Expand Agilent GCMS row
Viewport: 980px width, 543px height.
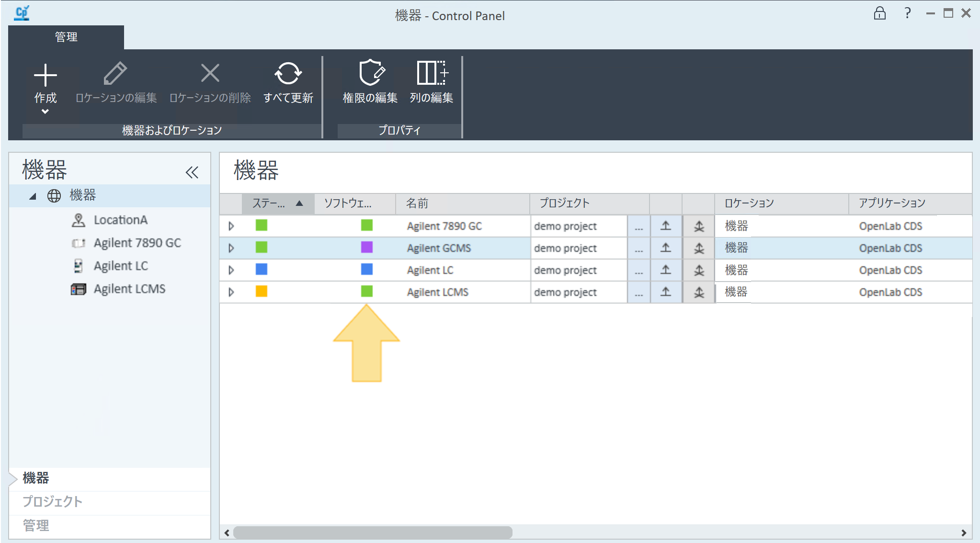231,248
